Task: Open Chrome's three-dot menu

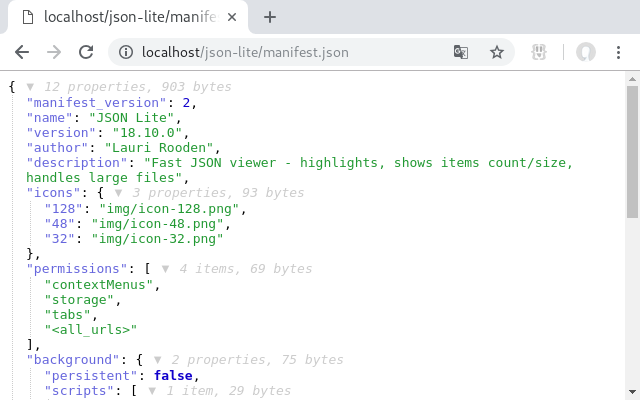Action: [618, 52]
